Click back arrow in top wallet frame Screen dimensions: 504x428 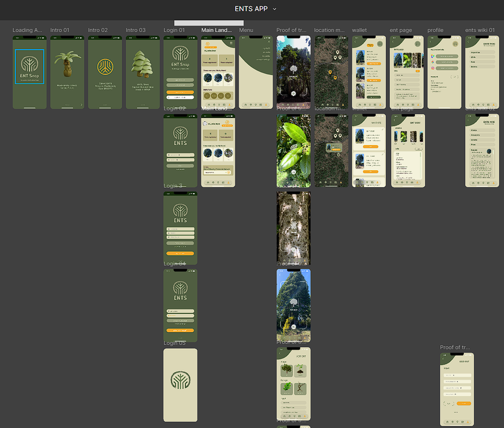(x=355, y=42)
